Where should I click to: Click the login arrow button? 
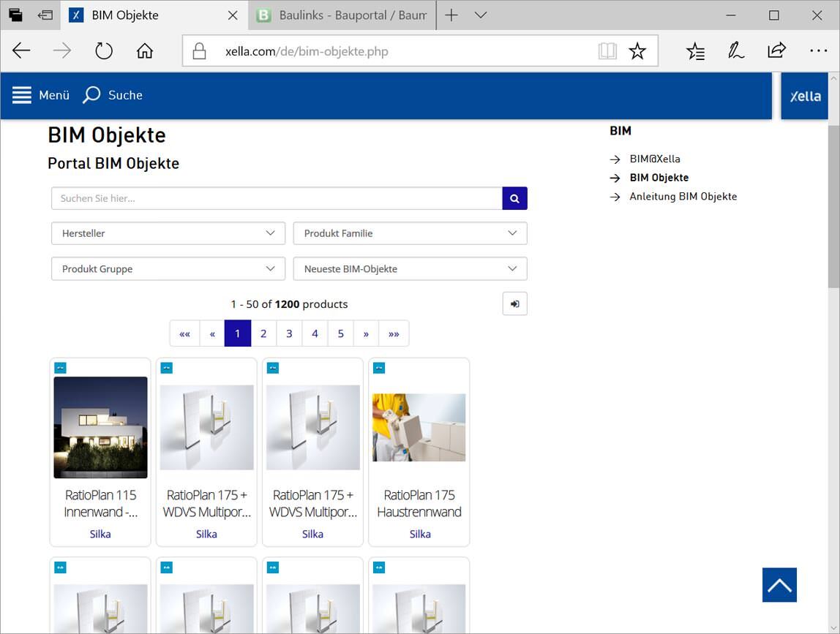515,303
